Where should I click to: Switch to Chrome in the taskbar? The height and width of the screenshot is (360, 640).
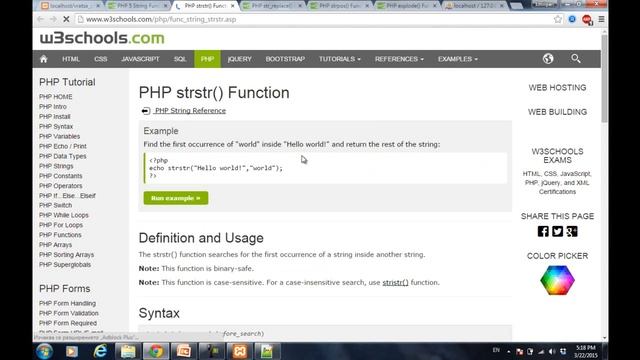pos(156,351)
